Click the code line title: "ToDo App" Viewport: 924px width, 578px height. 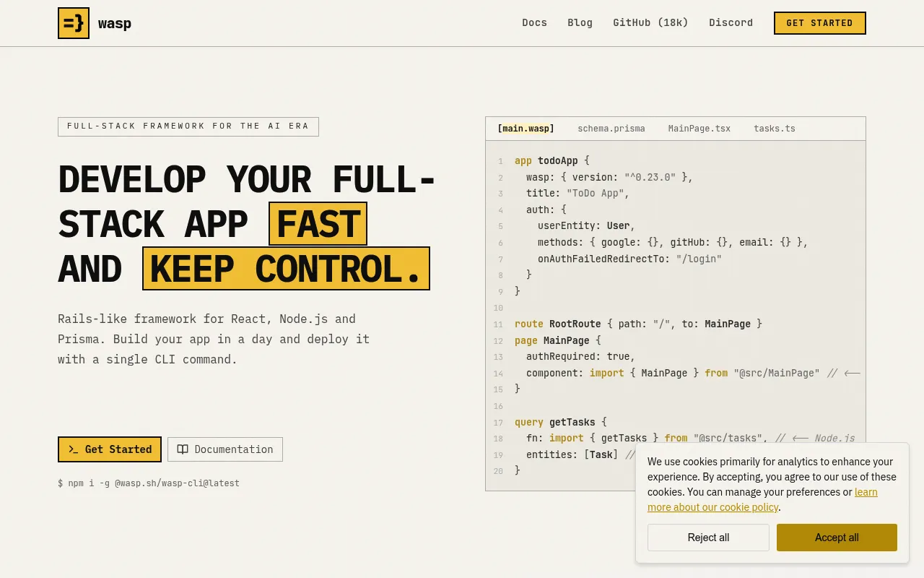click(x=577, y=193)
